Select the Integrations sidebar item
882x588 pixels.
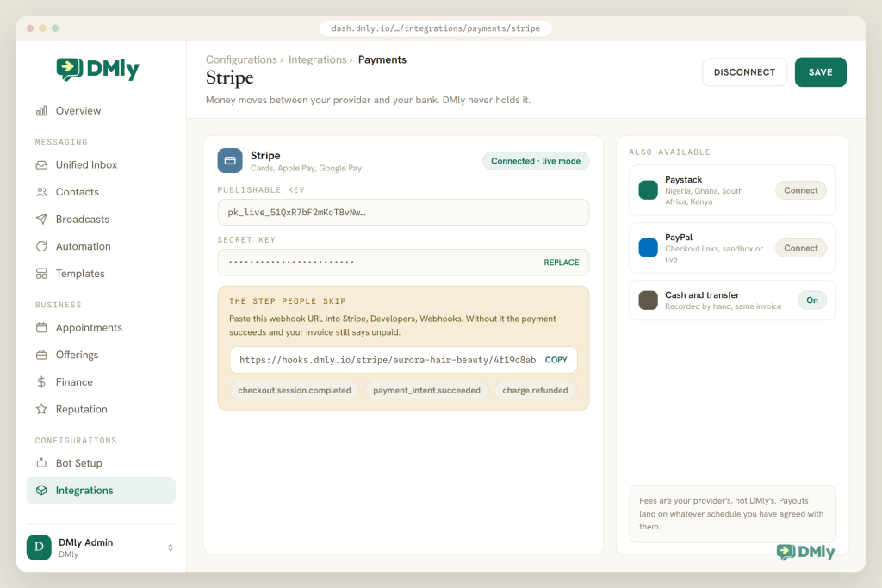[102, 490]
